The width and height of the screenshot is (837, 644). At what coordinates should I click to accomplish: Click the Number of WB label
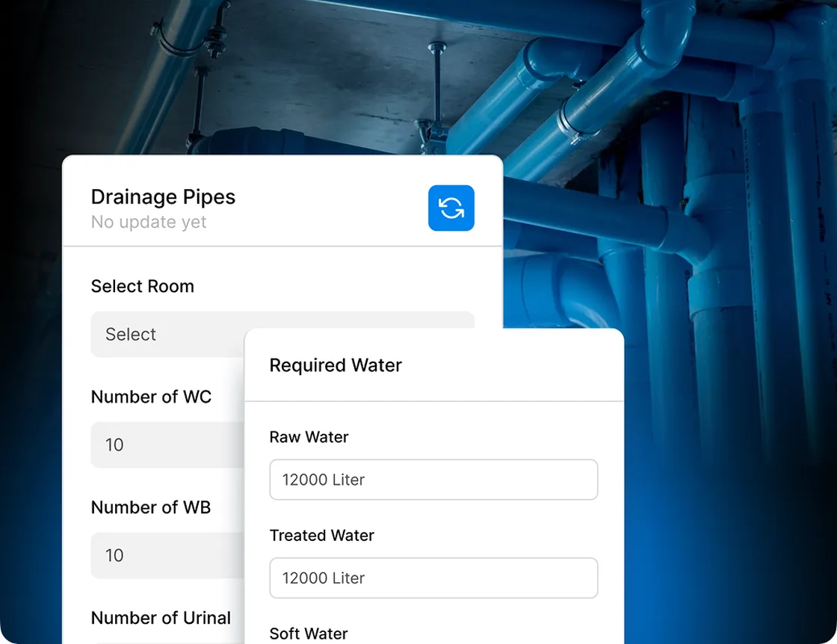(x=151, y=507)
